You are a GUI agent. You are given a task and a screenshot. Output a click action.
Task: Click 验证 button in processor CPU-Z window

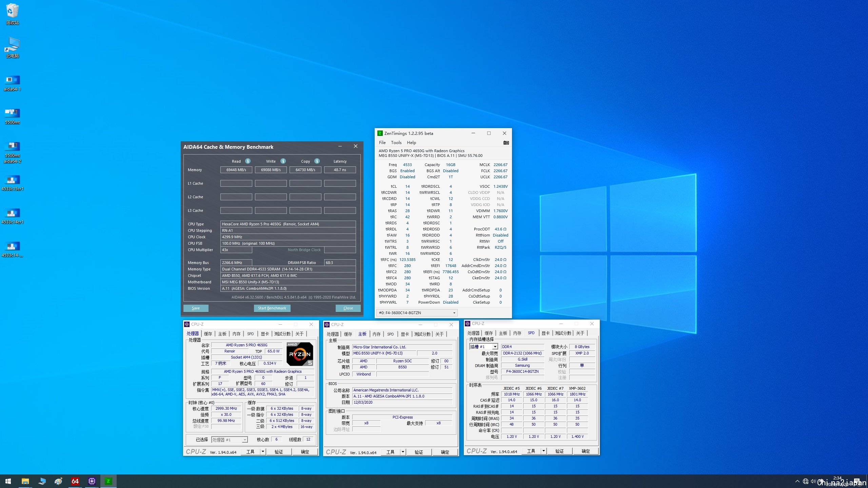coord(279,452)
